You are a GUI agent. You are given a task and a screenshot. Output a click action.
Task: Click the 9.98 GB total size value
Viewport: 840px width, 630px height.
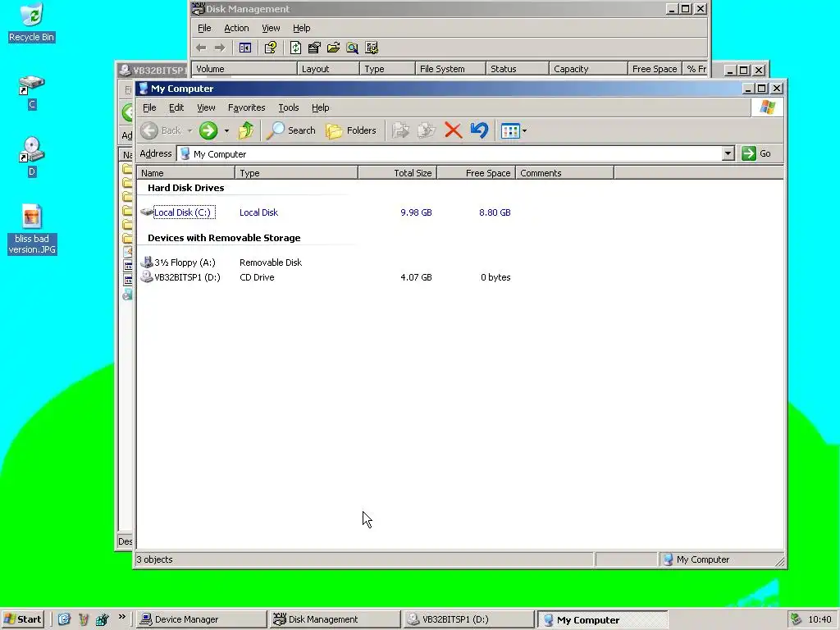point(416,212)
